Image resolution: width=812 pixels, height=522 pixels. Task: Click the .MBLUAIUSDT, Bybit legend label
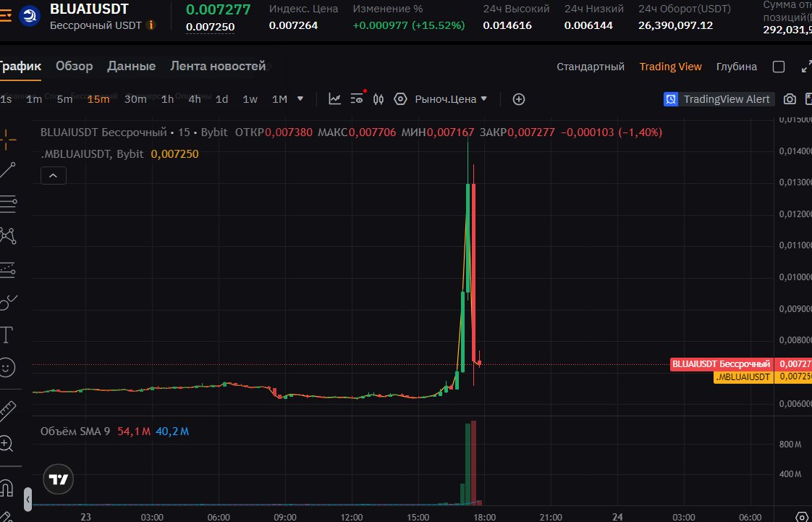pyautogui.click(x=92, y=153)
